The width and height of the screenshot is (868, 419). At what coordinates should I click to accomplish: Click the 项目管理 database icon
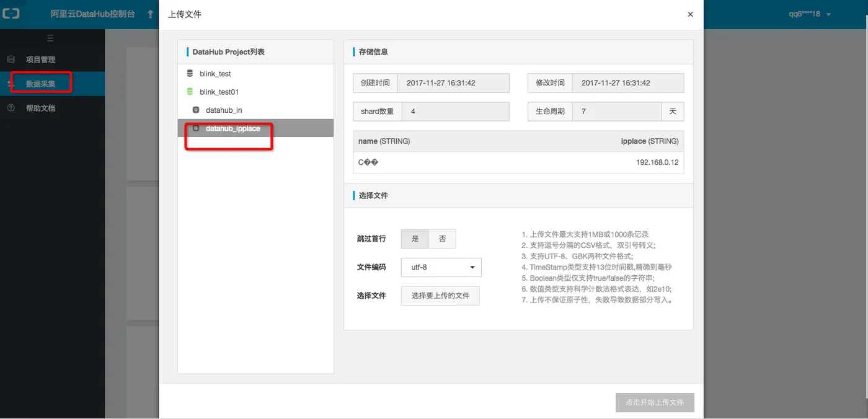[11, 60]
